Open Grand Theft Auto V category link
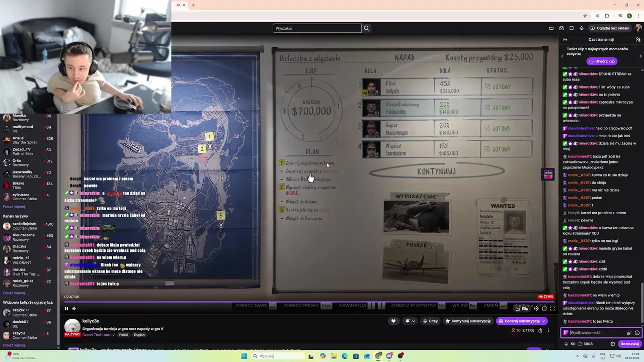Image resolution: width=644 pixels, height=362 pixels. [x=99, y=335]
